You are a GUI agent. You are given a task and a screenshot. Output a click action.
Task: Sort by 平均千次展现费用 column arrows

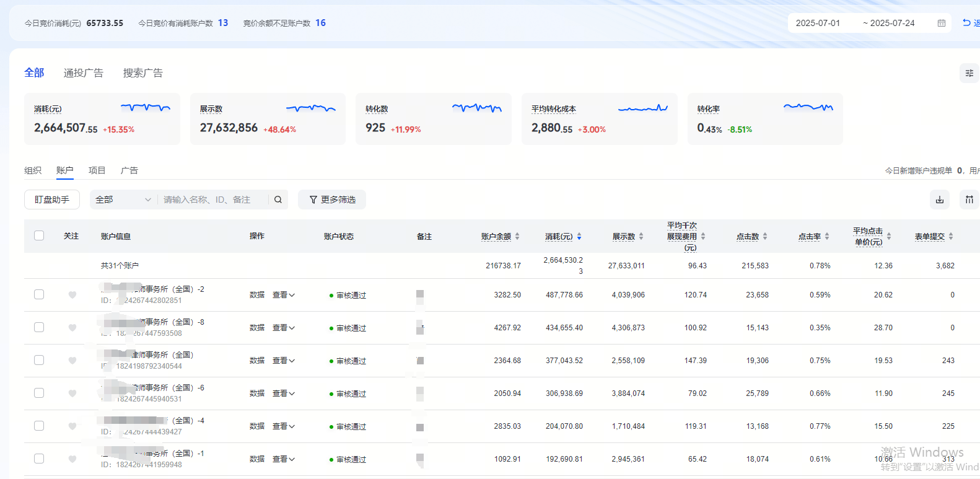tap(703, 236)
